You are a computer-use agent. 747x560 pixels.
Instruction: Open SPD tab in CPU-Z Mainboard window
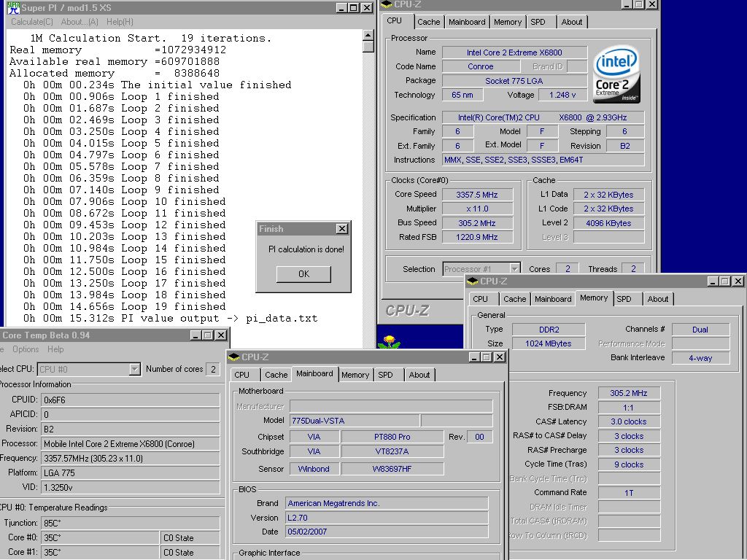(385, 375)
